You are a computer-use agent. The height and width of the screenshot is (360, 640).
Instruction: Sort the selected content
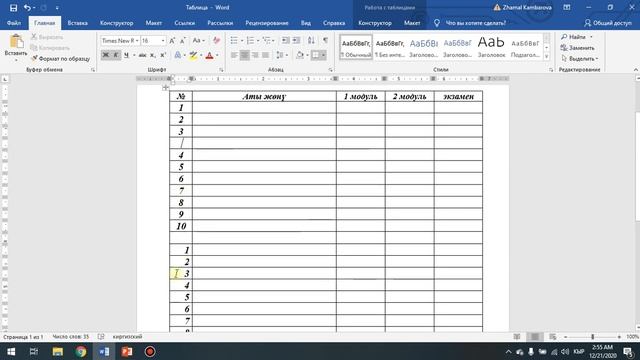(x=311, y=40)
